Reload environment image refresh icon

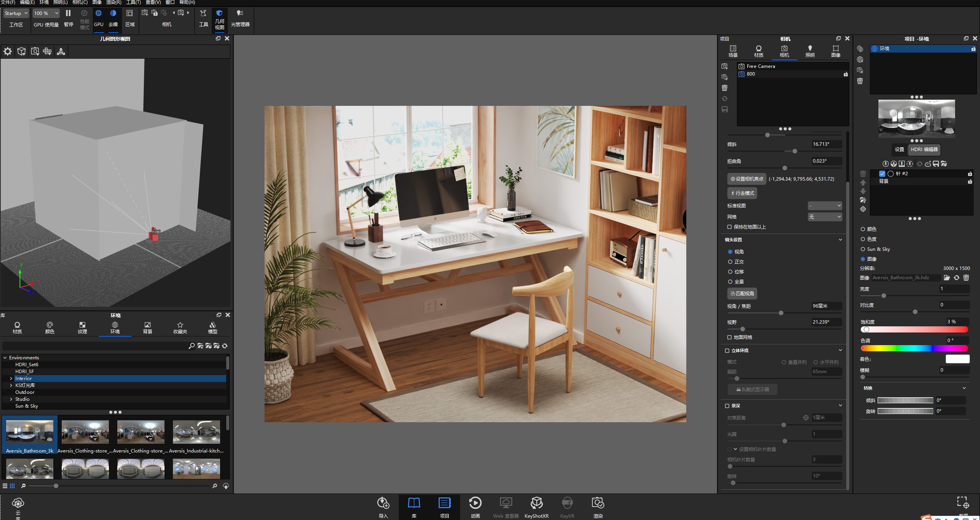pos(957,278)
